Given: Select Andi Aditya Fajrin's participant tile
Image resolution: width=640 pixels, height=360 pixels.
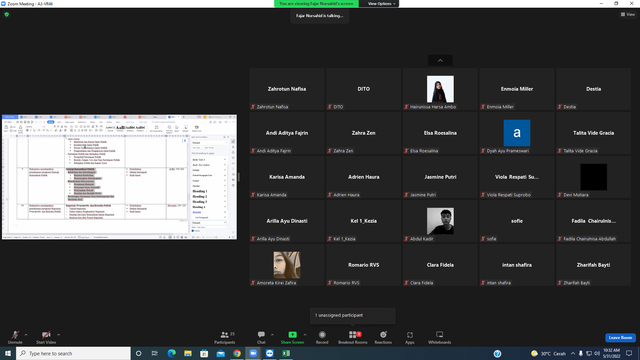Looking at the screenshot, I should (287, 133).
